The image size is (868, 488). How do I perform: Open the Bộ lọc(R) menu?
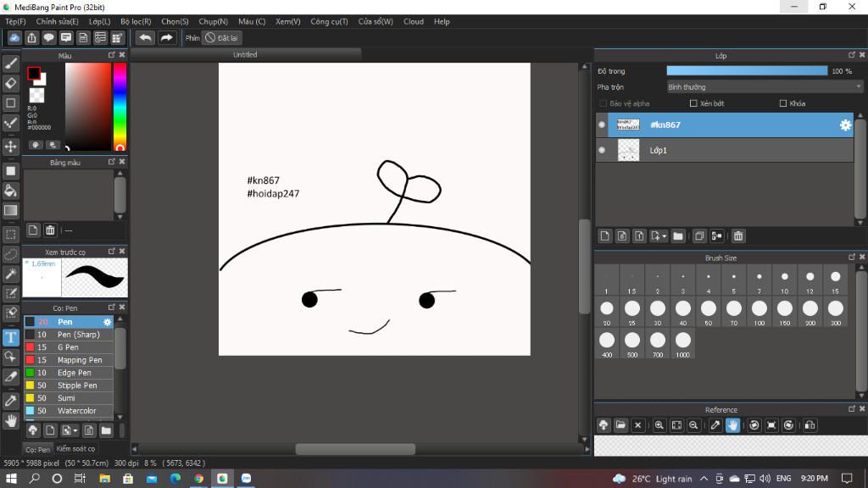coord(136,21)
